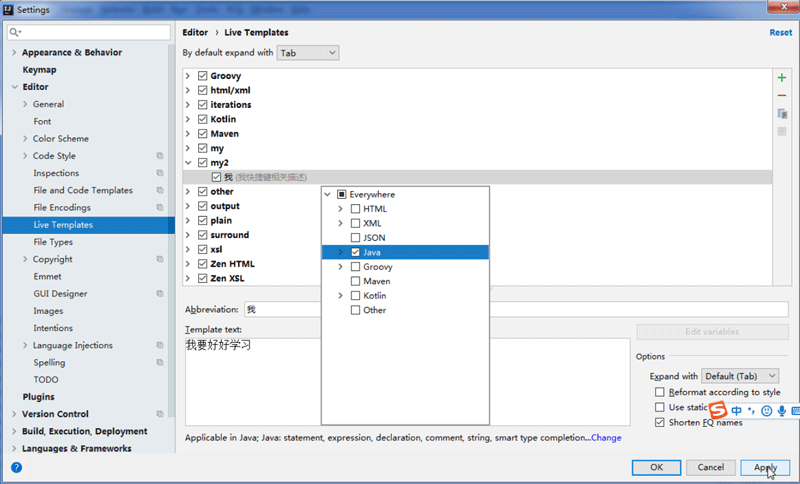Click the Change link for applicable contexts

606,438
